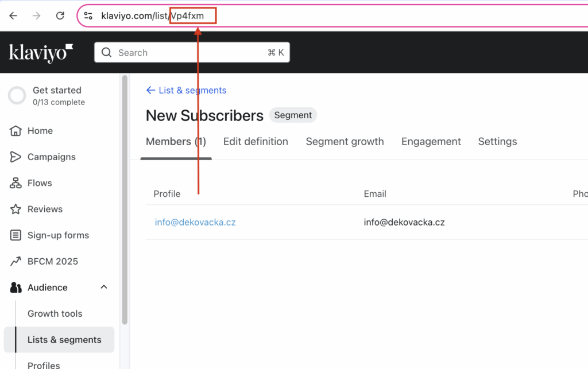The height and width of the screenshot is (369, 588).
Task: Open Reviews from the sidebar
Action: 45,209
